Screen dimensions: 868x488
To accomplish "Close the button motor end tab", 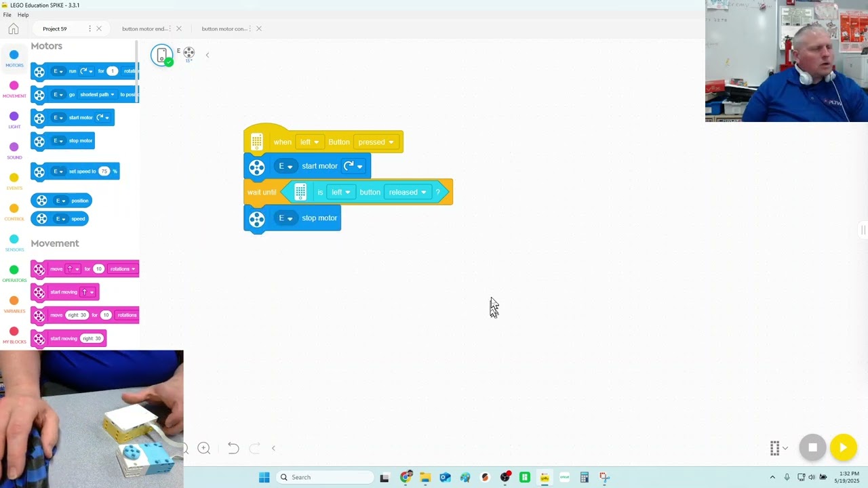I will [x=179, y=28].
